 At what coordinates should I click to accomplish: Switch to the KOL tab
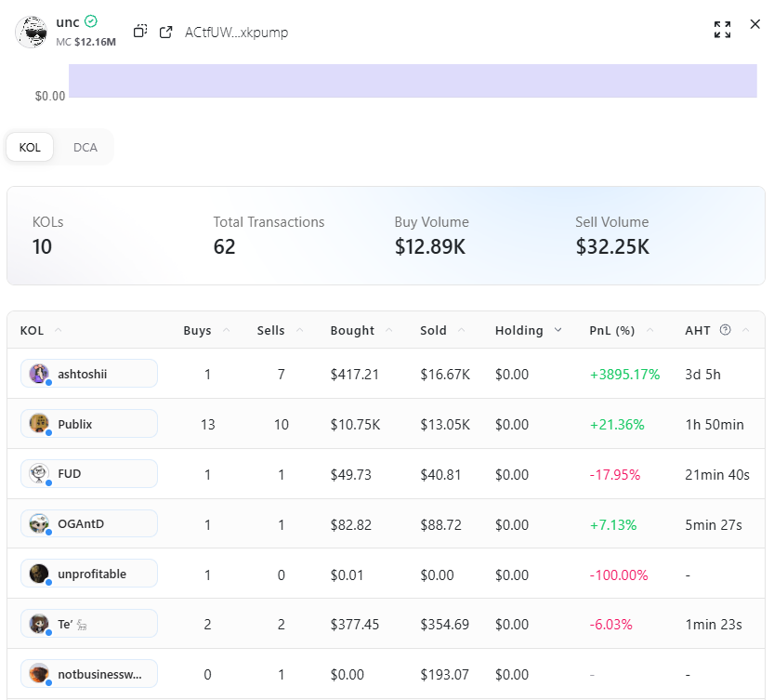[x=30, y=148]
